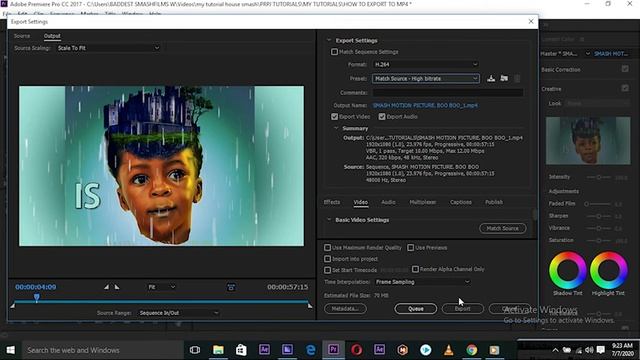The image size is (640, 360).
Task: Open the media player icon after Chrome
Action: click(x=494, y=350)
